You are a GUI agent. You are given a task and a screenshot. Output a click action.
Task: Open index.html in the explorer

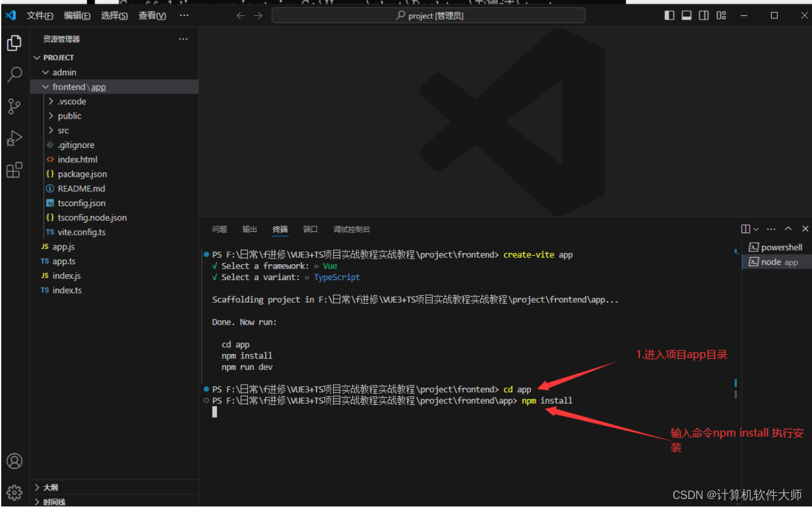114,160
